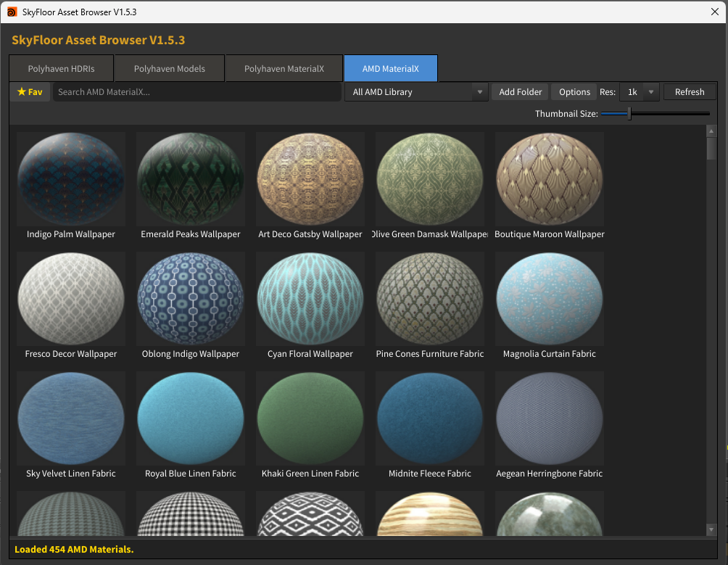Click the 'Boutique Maroon Wallpaper' label
This screenshot has height=565, width=728.
(550, 234)
